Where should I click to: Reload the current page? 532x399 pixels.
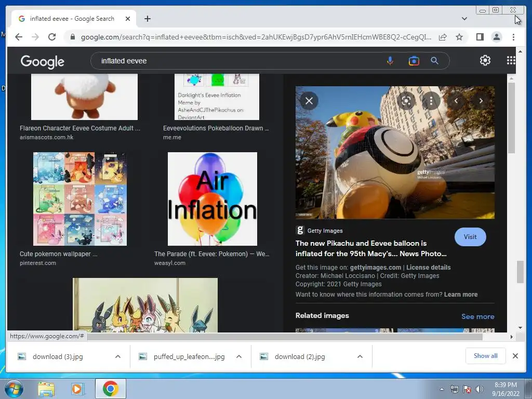52,37
